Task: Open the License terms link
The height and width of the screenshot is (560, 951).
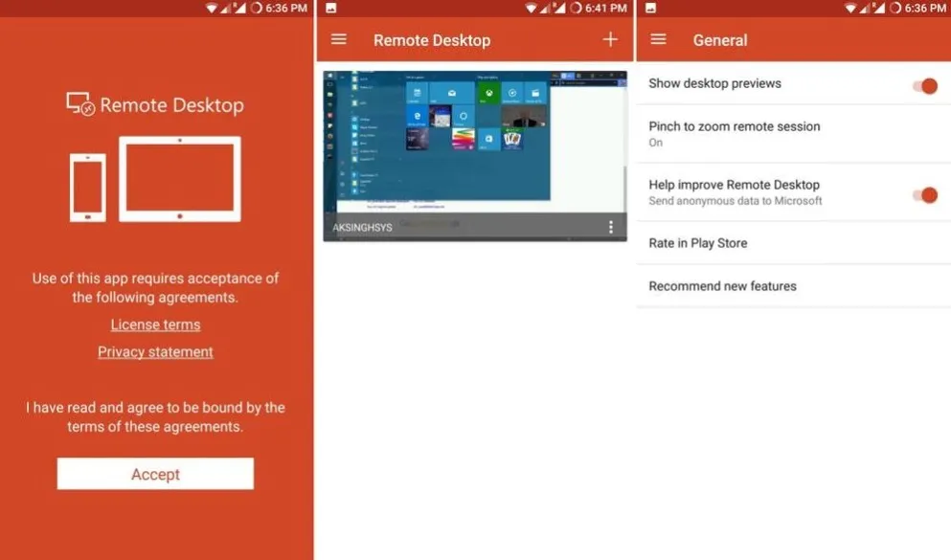Action: (x=155, y=325)
